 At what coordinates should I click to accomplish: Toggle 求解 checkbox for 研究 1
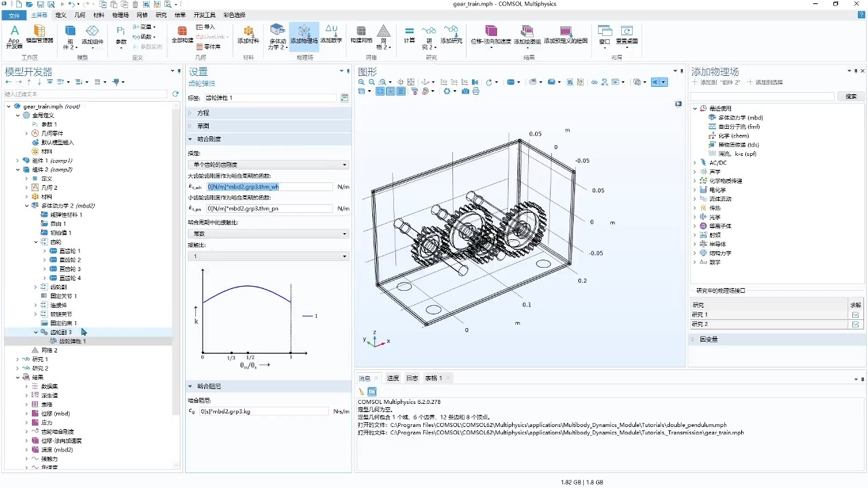tap(856, 314)
